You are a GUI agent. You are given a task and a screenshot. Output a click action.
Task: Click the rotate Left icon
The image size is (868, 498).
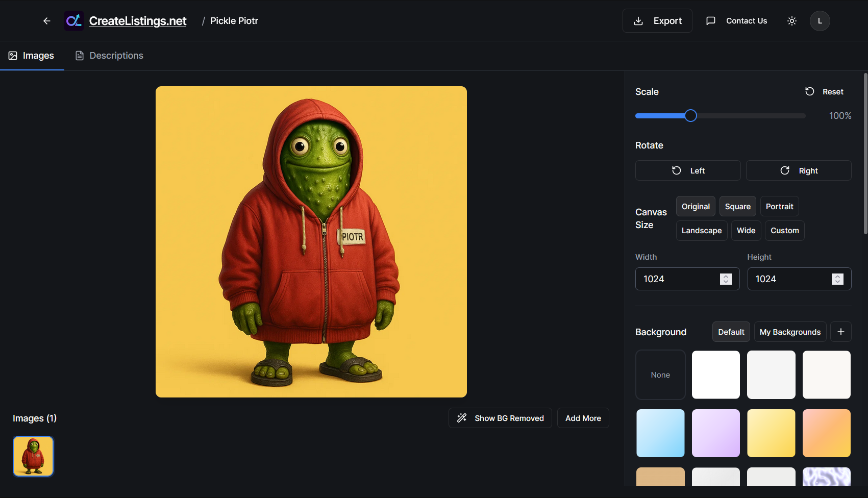[x=677, y=170]
